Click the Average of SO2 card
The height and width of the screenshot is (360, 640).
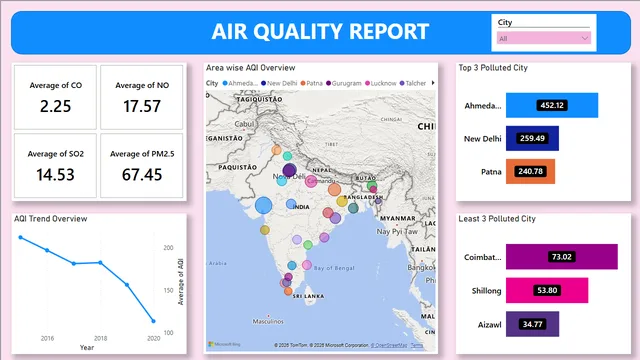56,165
